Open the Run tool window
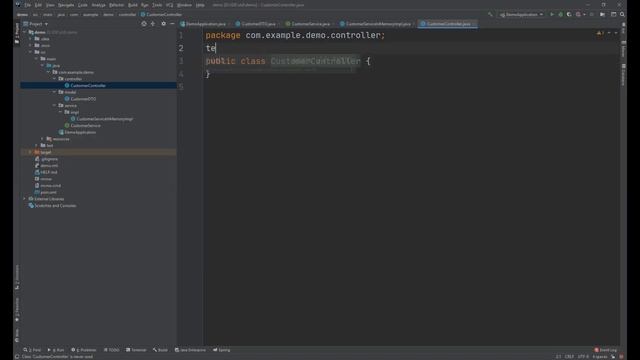The width and height of the screenshot is (640, 360). [56, 350]
